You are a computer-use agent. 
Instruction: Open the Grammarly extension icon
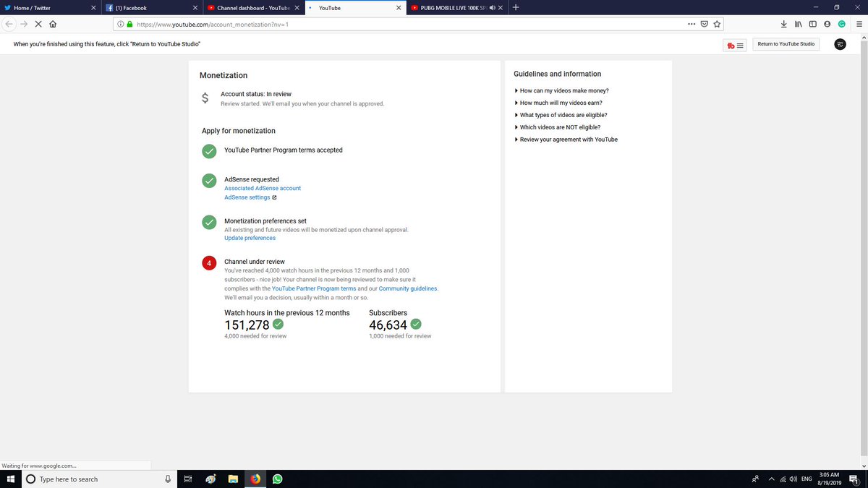point(842,23)
